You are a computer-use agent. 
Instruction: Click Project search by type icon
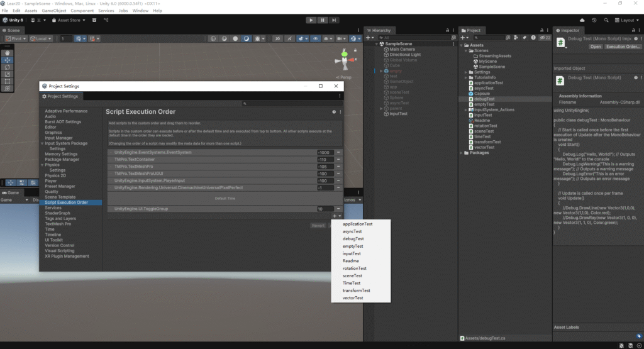[516, 37]
